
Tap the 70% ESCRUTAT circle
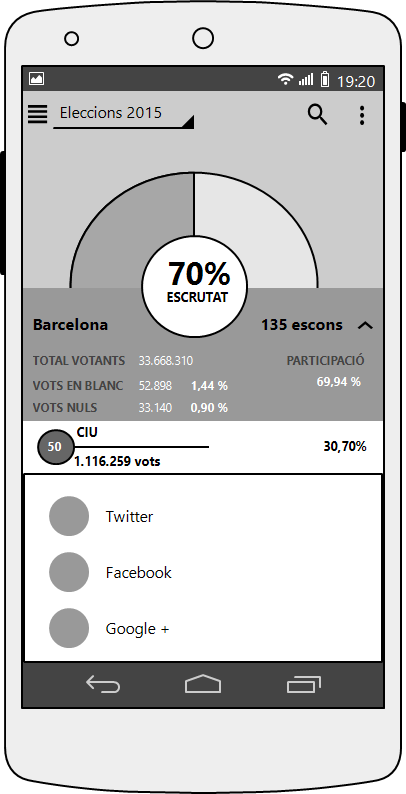point(195,286)
